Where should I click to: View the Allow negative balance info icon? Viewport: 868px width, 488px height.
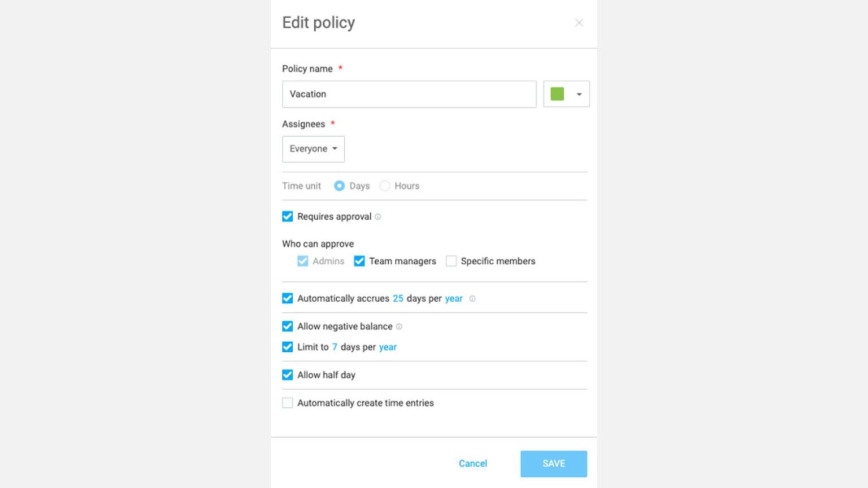pyautogui.click(x=400, y=326)
